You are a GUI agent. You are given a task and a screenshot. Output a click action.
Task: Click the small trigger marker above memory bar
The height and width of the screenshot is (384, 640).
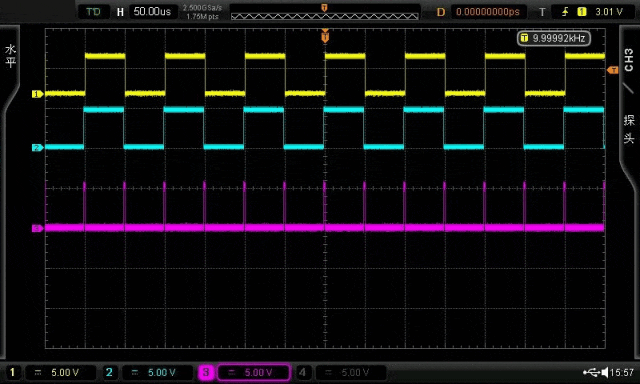tap(324, 8)
